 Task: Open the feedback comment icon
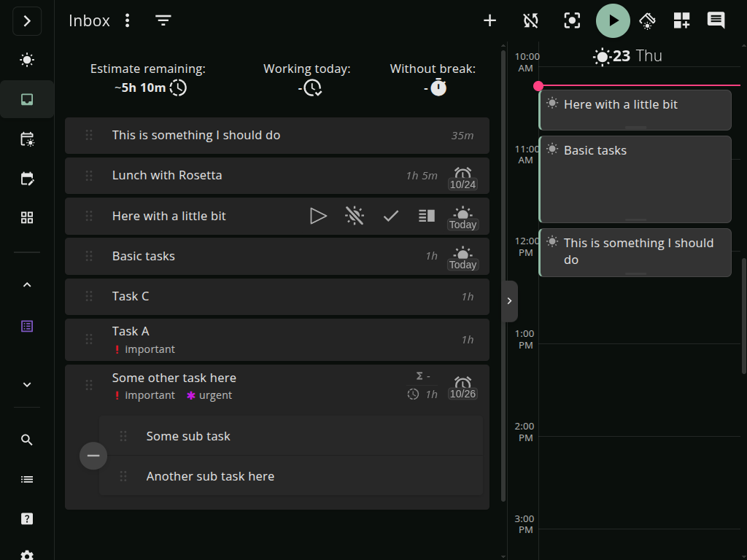[x=716, y=20]
